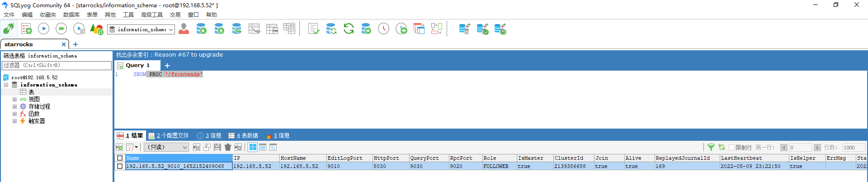The width and height of the screenshot is (868, 182).
Task: Click the scheduled backup clock icon
Action: [x=383, y=29]
